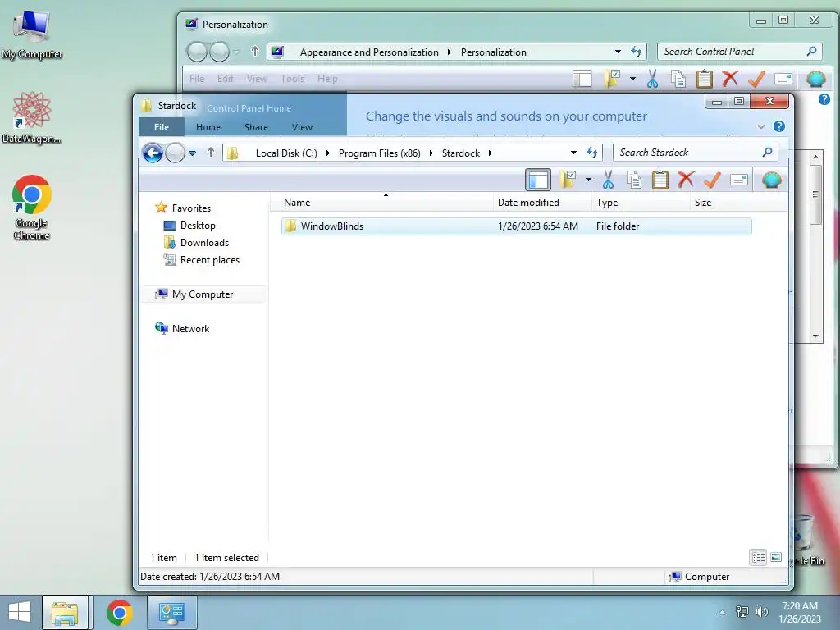Open the View ribbon tab in Stardock window

(x=302, y=127)
